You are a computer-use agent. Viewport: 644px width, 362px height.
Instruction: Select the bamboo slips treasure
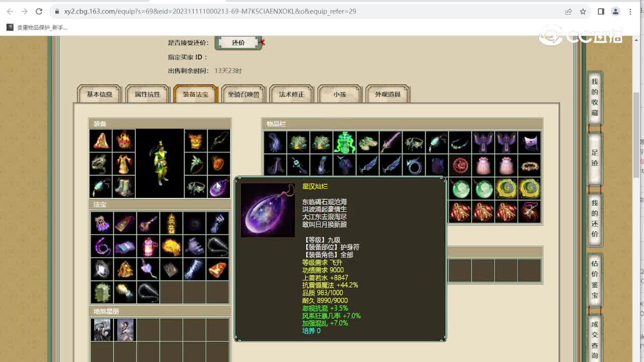coord(171,269)
